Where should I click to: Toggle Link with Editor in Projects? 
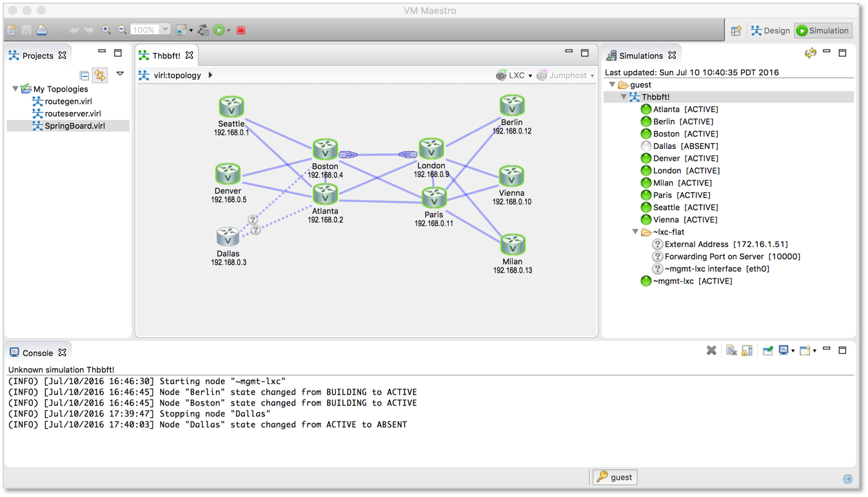pyautogui.click(x=99, y=75)
